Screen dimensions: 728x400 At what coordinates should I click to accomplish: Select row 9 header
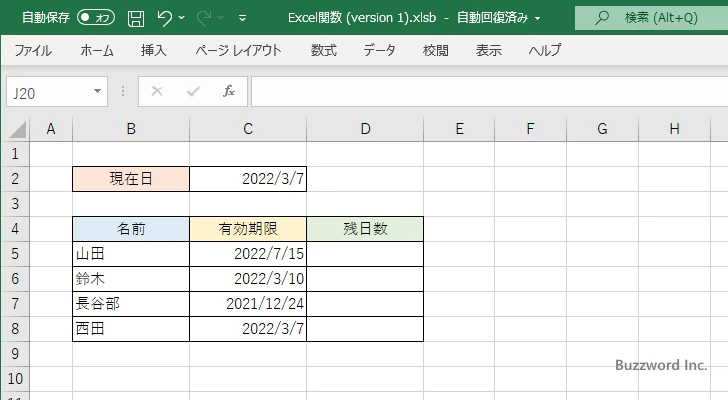[15, 354]
